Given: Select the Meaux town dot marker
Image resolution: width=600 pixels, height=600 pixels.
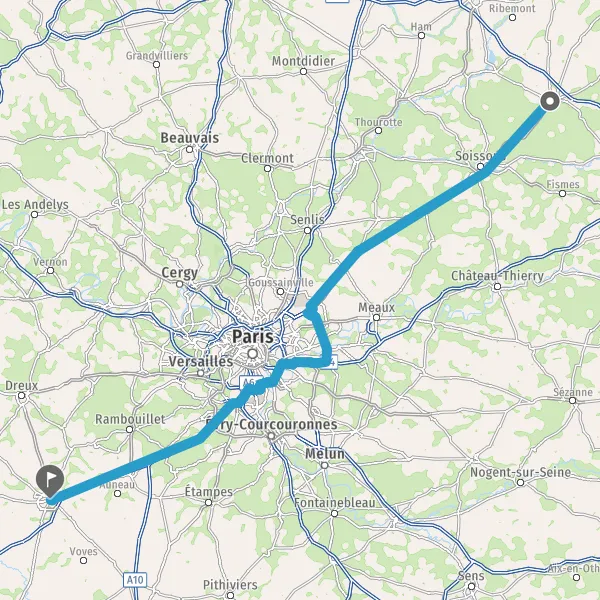Looking at the screenshot, I should pyautogui.click(x=377, y=317).
